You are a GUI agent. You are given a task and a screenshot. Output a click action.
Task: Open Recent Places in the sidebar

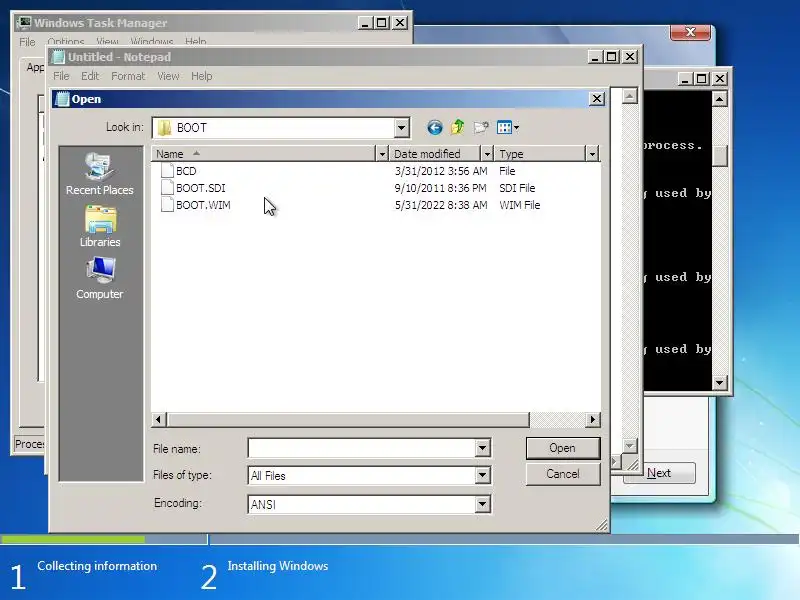pyautogui.click(x=99, y=174)
